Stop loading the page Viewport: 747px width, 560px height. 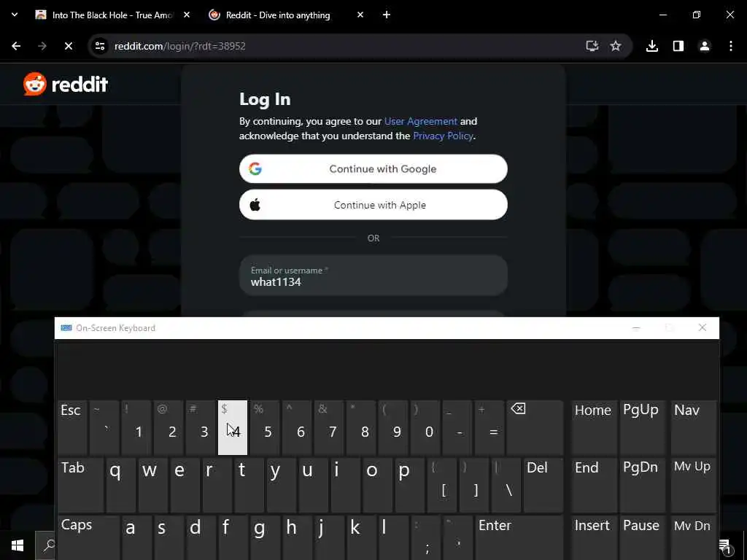tap(68, 46)
